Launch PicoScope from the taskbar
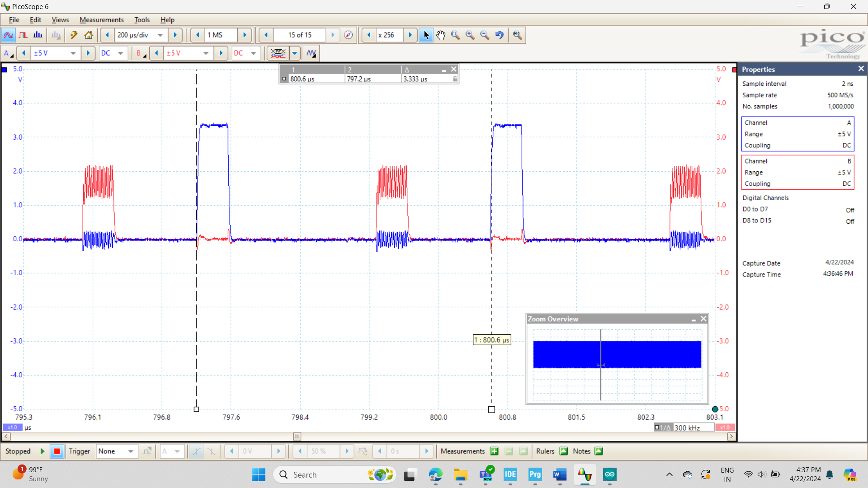This screenshot has width=868, height=488. (585, 475)
